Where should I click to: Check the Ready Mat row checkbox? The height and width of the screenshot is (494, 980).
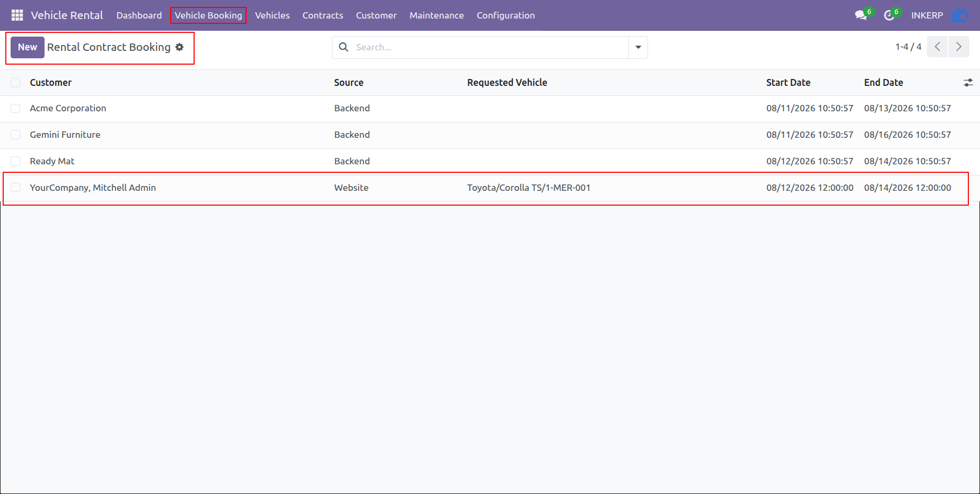[15, 161]
